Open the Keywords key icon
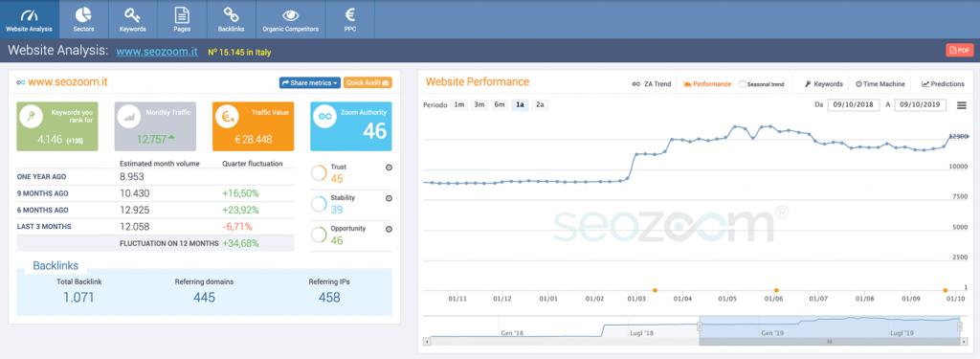This screenshot has width=980, height=359. pos(132,15)
